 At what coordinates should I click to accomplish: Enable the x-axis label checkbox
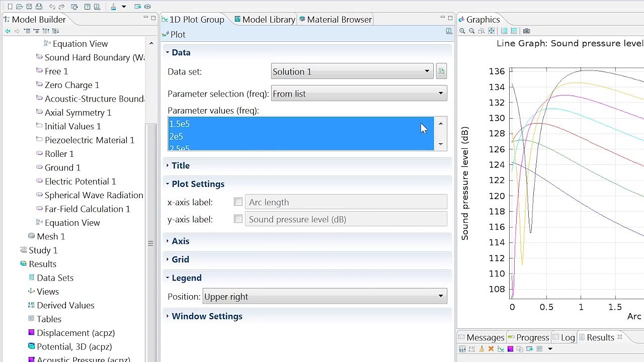tap(238, 202)
